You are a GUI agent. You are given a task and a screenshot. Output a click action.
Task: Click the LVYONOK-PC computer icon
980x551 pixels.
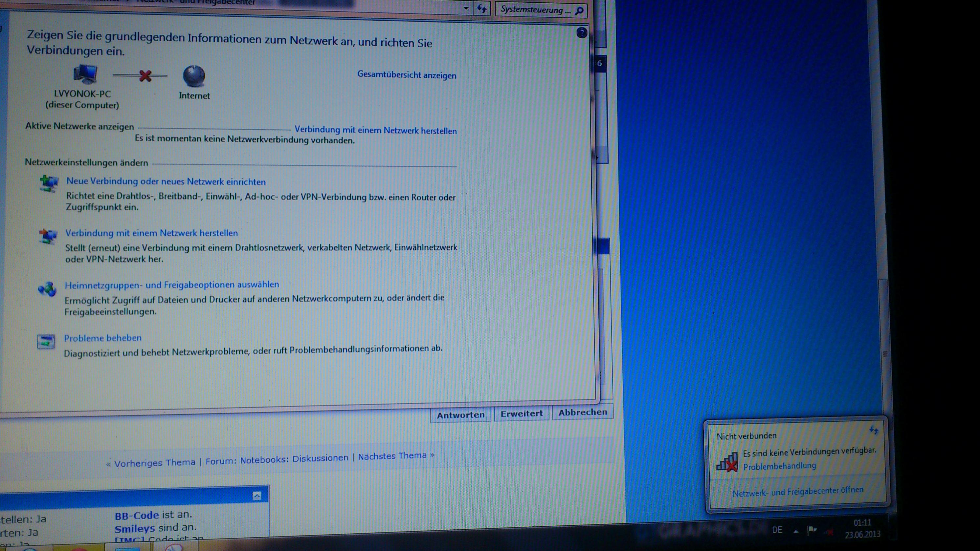(x=85, y=74)
